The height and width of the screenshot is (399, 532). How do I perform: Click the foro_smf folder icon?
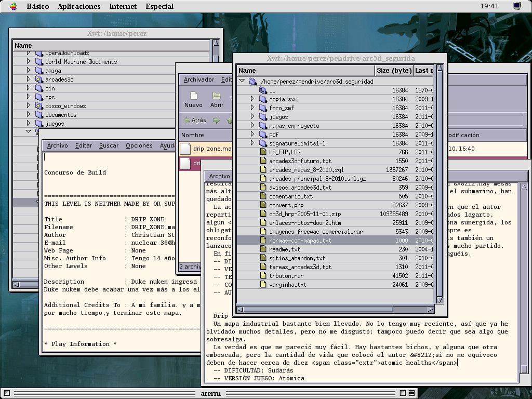tap(263, 108)
